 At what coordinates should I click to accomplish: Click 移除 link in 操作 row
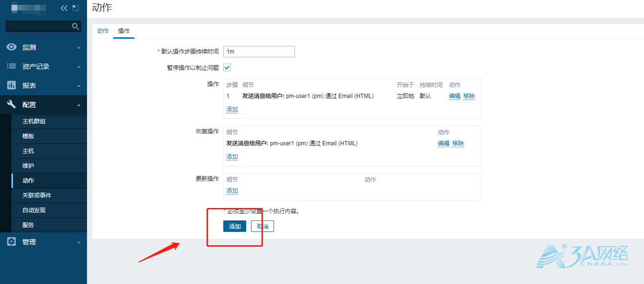click(x=469, y=96)
